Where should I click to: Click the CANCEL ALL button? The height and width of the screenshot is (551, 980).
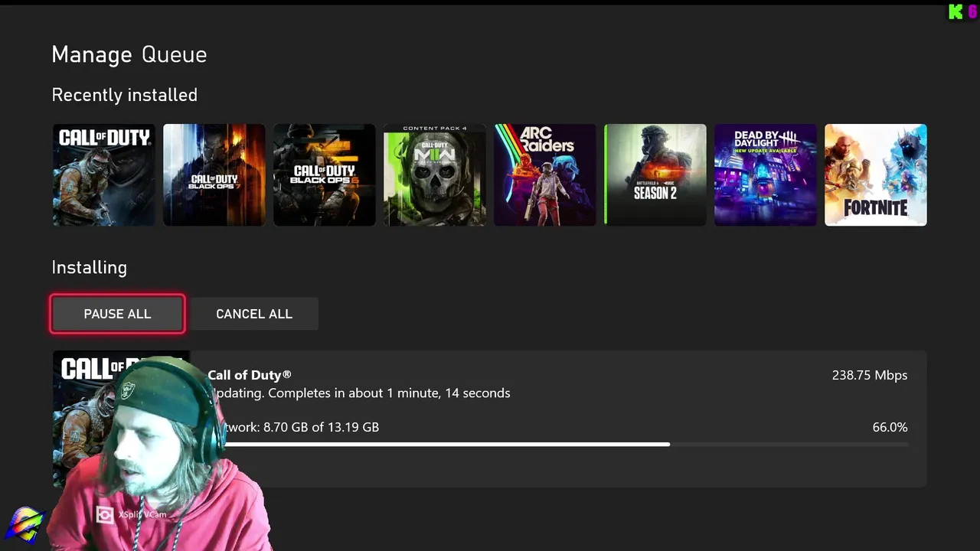tap(254, 314)
